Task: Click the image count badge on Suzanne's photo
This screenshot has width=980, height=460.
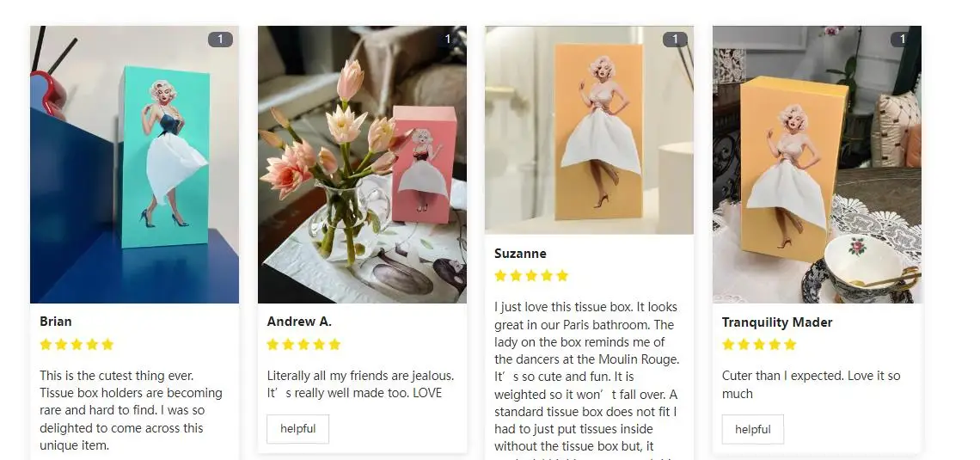Action: pos(675,40)
